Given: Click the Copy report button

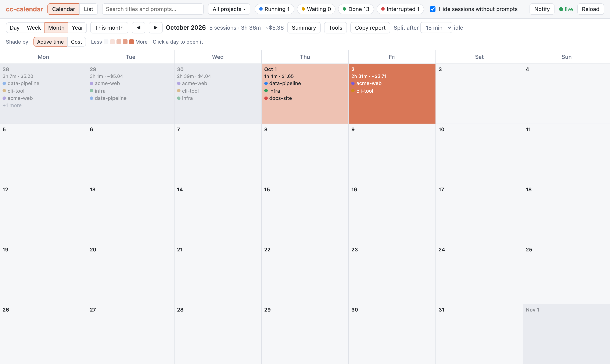Looking at the screenshot, I should tap(370, 28).
